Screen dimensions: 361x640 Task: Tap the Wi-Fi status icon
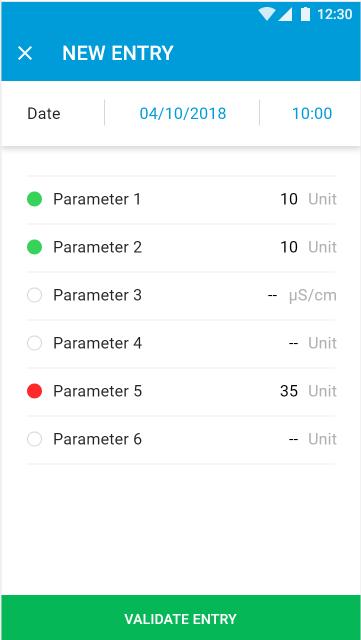[267, 14]
